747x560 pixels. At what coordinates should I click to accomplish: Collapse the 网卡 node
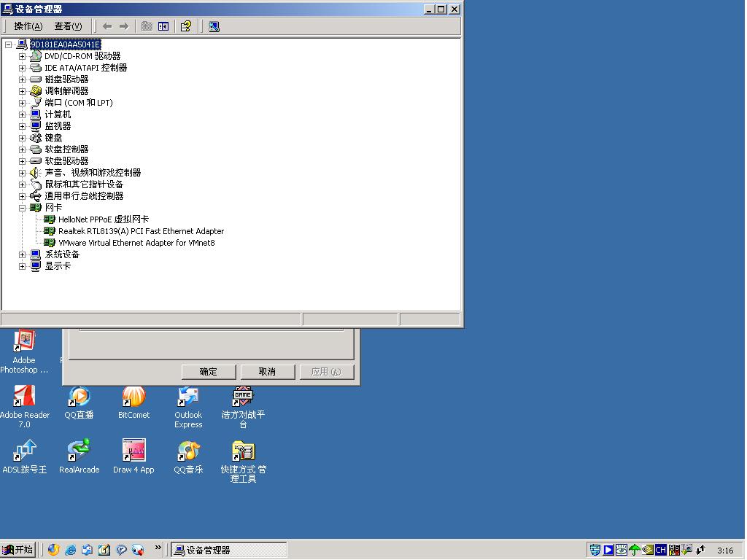22,208
